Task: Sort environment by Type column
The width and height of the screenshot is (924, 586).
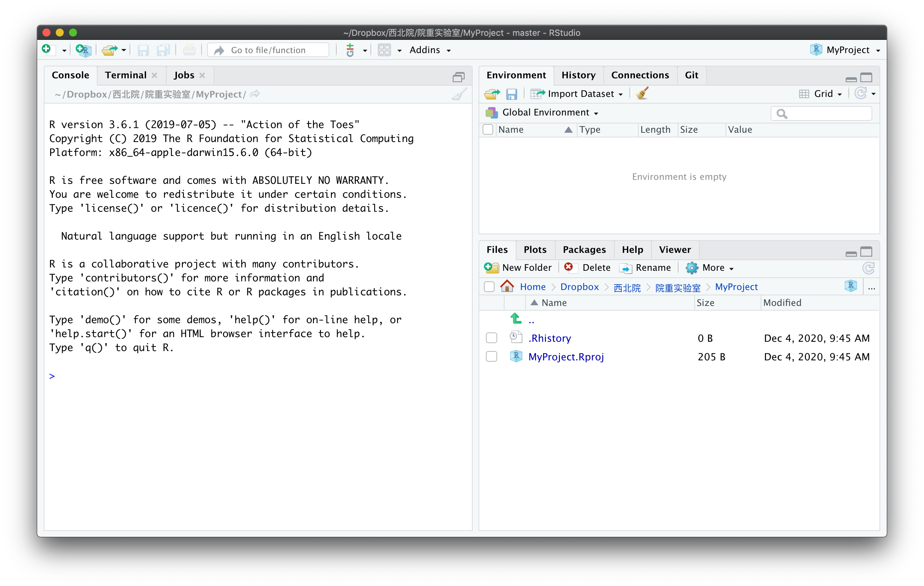Action: point(607,130)
